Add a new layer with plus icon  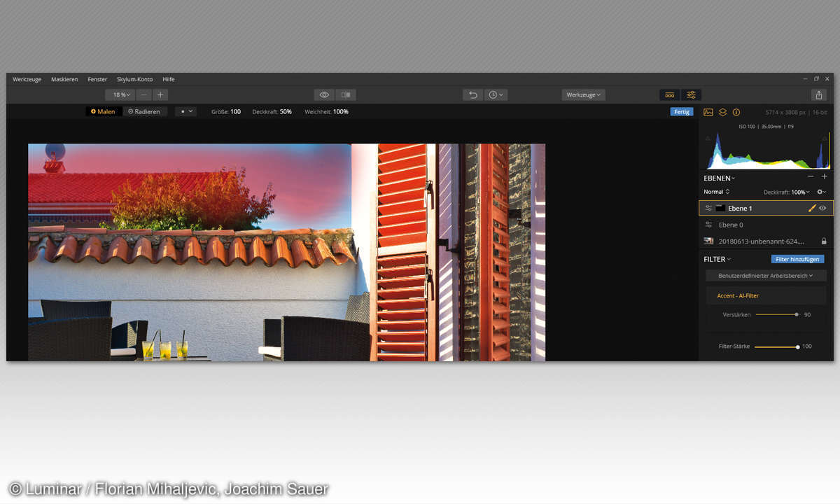(x=824, y=177)
